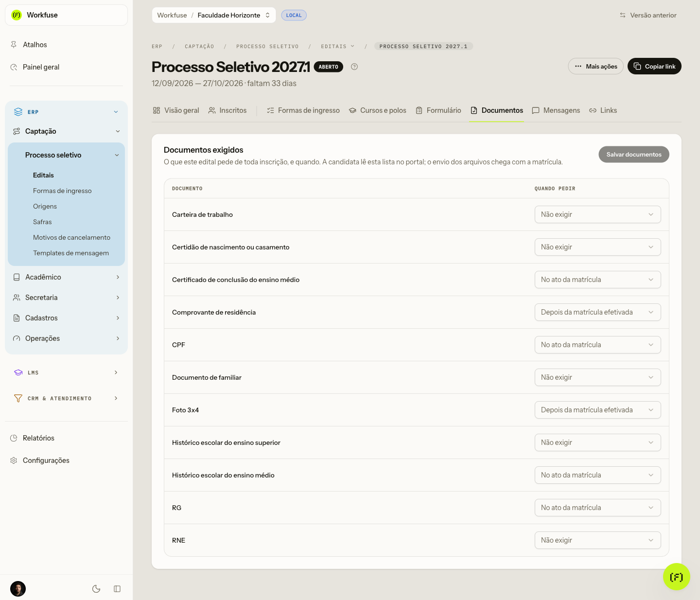Screen dimensions: 700x600
Task: Click the Copiar link button
Action: 654,67
